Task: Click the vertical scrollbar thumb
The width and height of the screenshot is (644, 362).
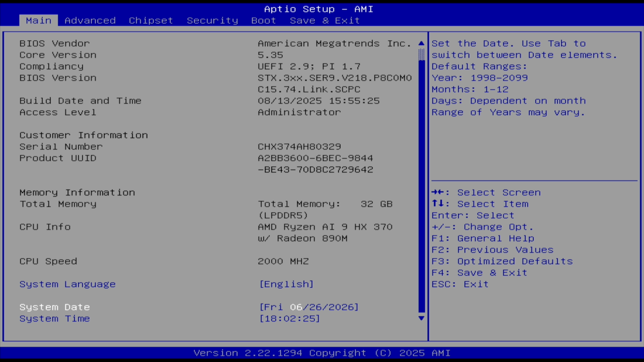Action: [x=421, y=54]
